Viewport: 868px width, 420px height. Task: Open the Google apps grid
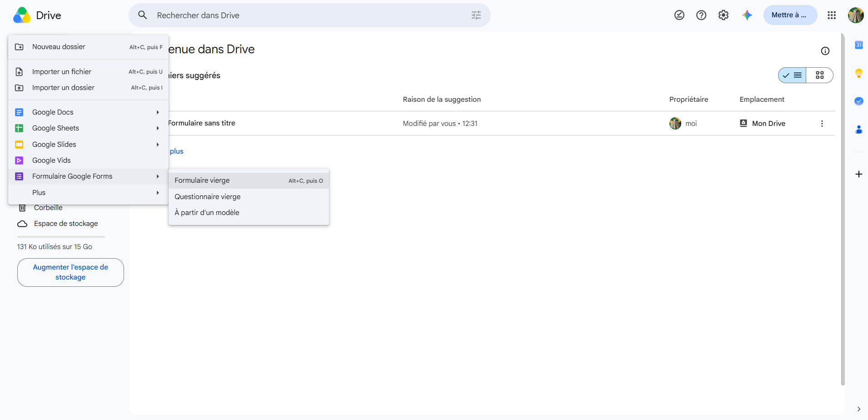832,15
